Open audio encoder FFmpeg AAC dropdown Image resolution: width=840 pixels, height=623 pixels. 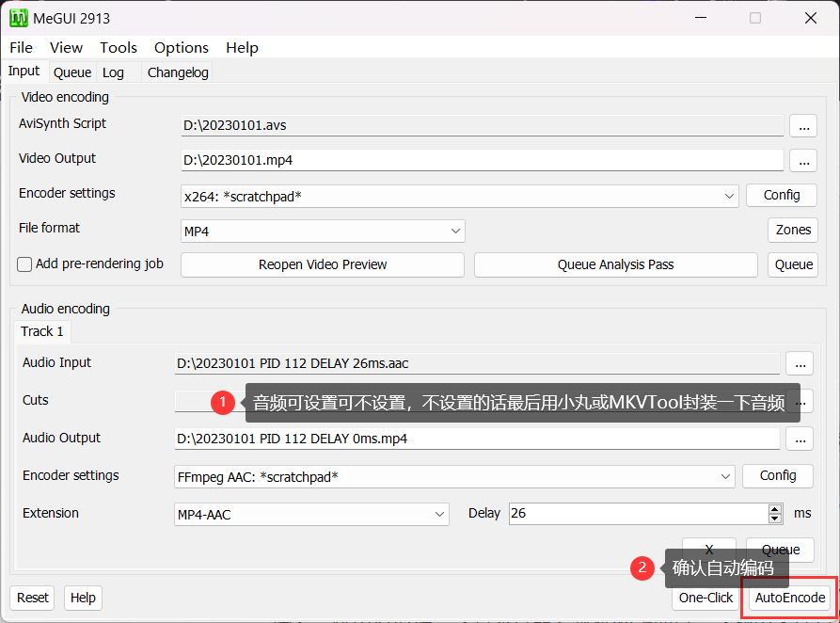(725, 476)
